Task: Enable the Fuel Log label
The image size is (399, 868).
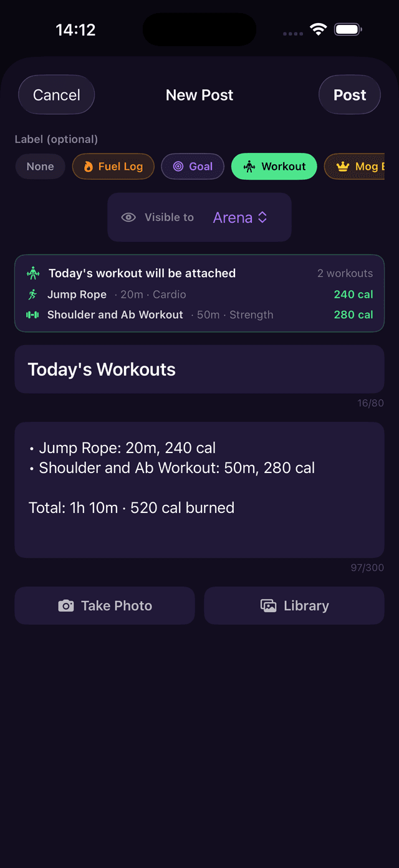Action: pos(113,167)
